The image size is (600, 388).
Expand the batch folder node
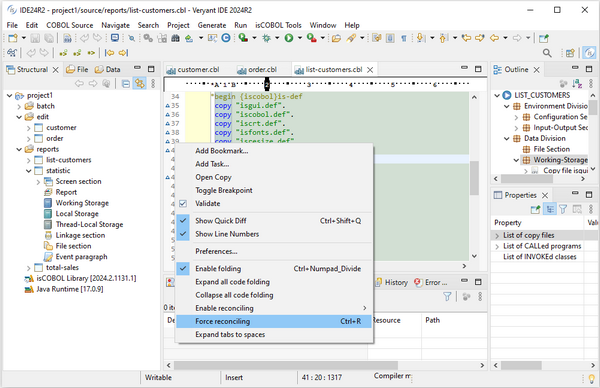[19, 106]
